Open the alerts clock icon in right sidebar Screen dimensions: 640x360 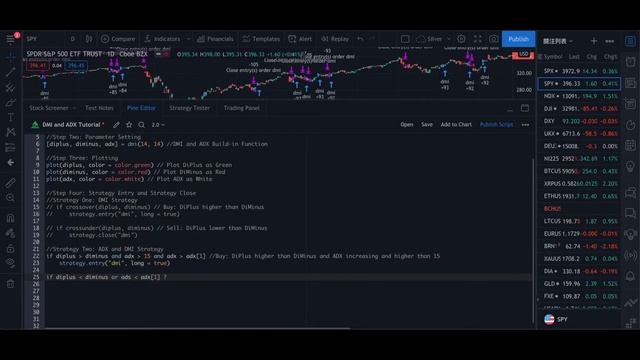(630, 62)
